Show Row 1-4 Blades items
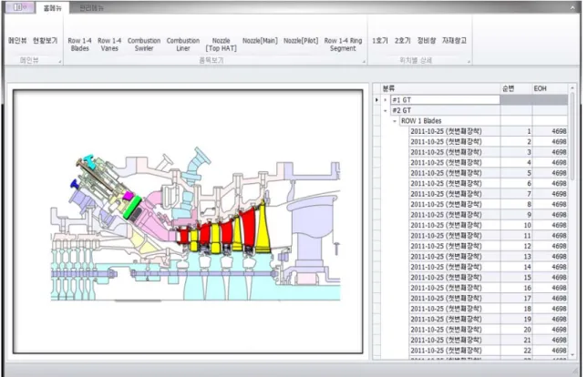The height and width of the screenshot is (377, 588). [x=79, y=45]
